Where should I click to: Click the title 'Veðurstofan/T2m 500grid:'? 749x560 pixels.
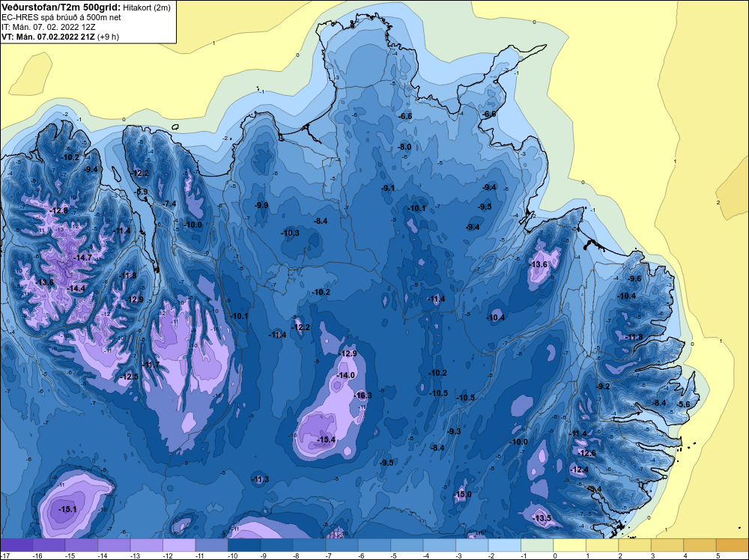coord(61,7)
